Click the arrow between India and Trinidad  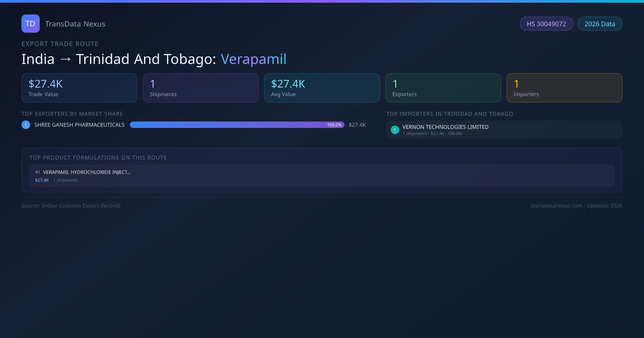(65, 59)
